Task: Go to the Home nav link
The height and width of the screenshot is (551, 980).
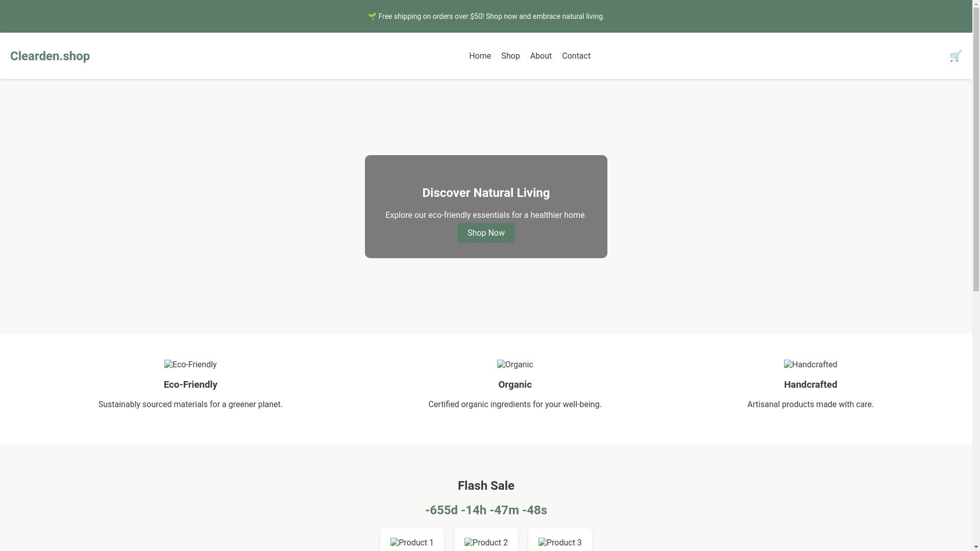Action: click(480, 56)
